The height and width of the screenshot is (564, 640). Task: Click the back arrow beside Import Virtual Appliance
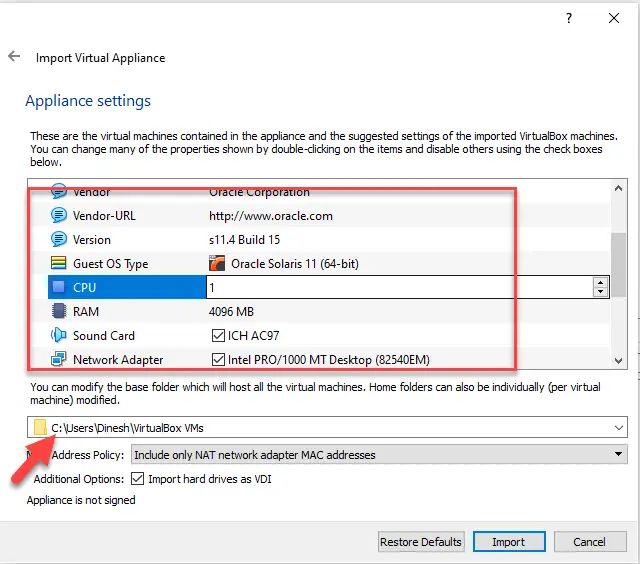[x=14, y=56]
